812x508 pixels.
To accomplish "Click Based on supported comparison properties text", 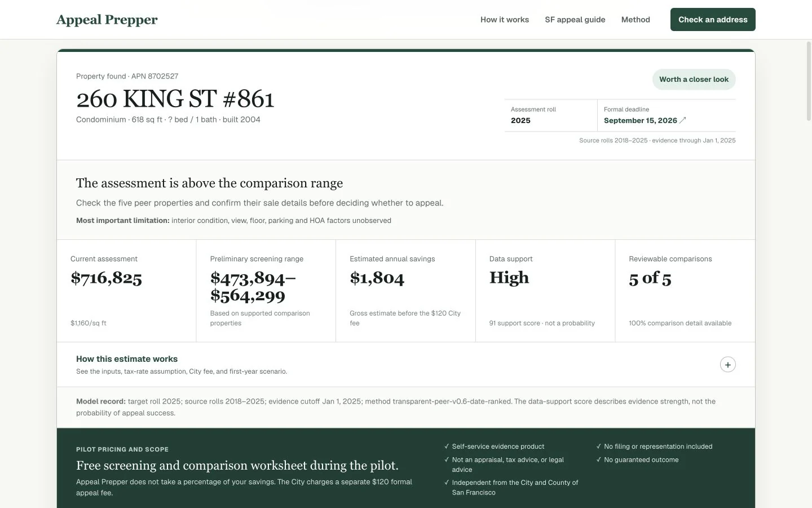I will tap(260, 318).
